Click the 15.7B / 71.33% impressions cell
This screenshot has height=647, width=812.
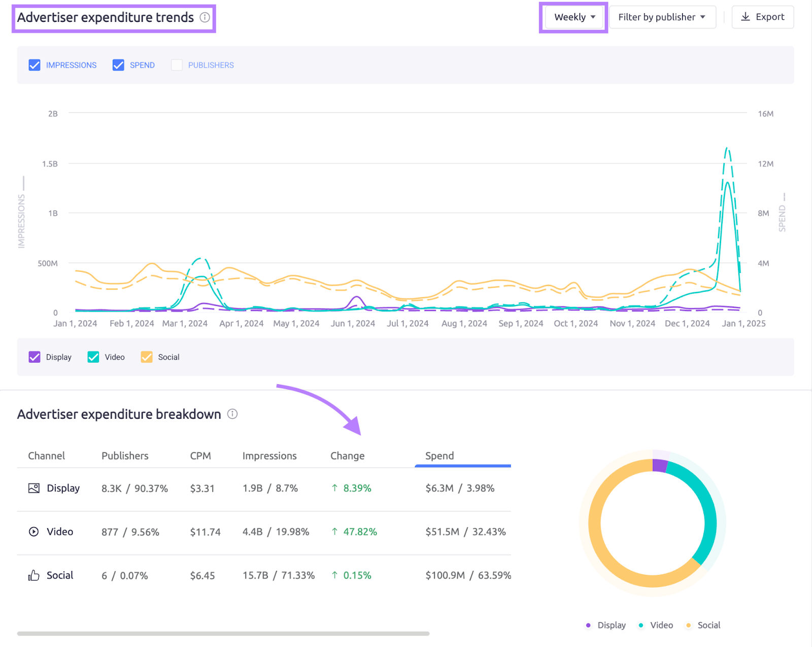[279, 575]
